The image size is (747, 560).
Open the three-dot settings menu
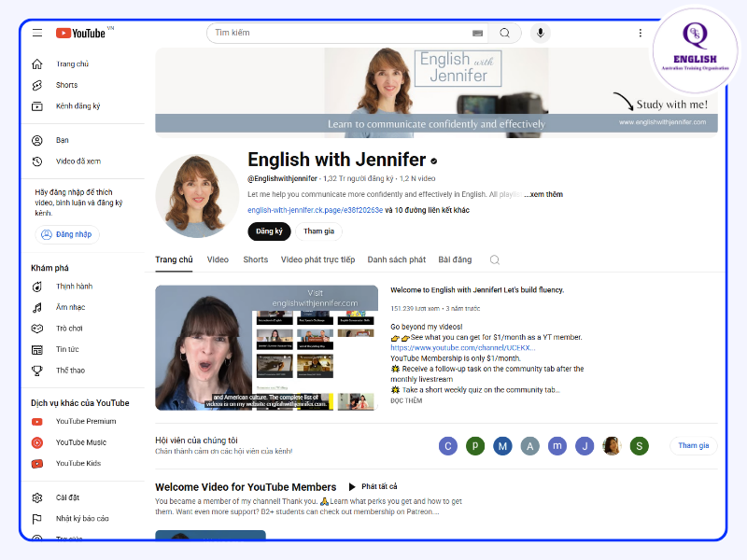[640, 33]
